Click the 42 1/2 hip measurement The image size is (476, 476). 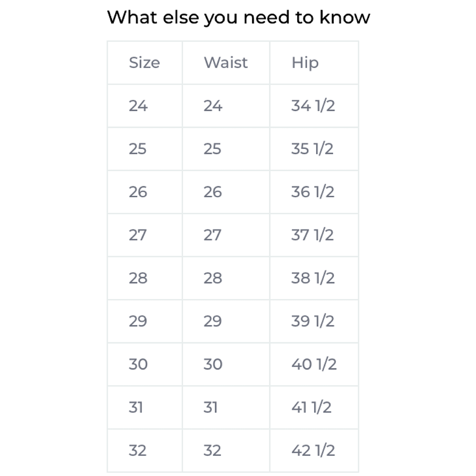coord(313,450)
